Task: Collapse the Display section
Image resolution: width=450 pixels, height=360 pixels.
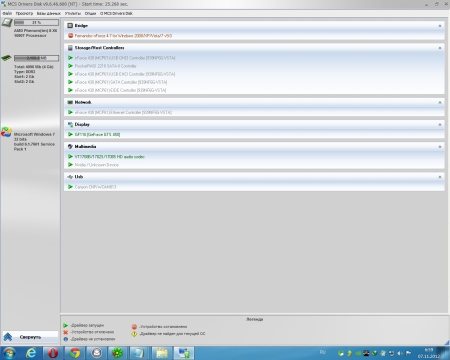Action: (x=440, y=125)
